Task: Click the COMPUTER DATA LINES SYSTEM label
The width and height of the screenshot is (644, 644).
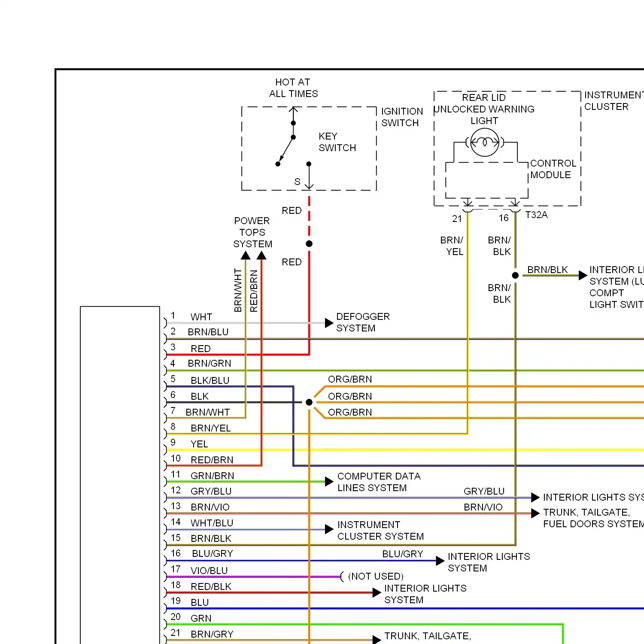Action: coord(379,482)
